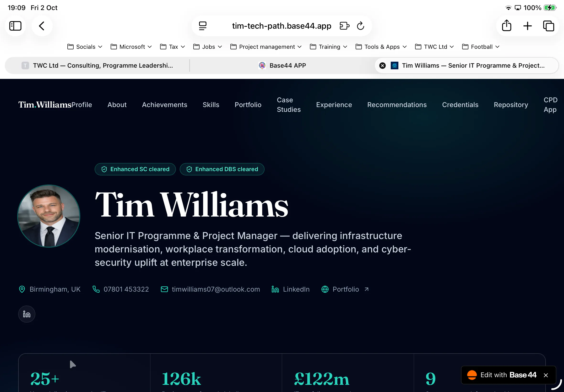Click the Enhanced SC cleared badge
564x392 pixels.
(x=135, y=169)
